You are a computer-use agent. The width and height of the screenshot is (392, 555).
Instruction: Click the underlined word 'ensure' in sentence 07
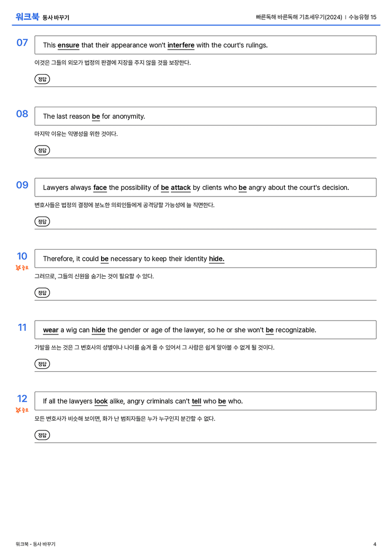68,45
